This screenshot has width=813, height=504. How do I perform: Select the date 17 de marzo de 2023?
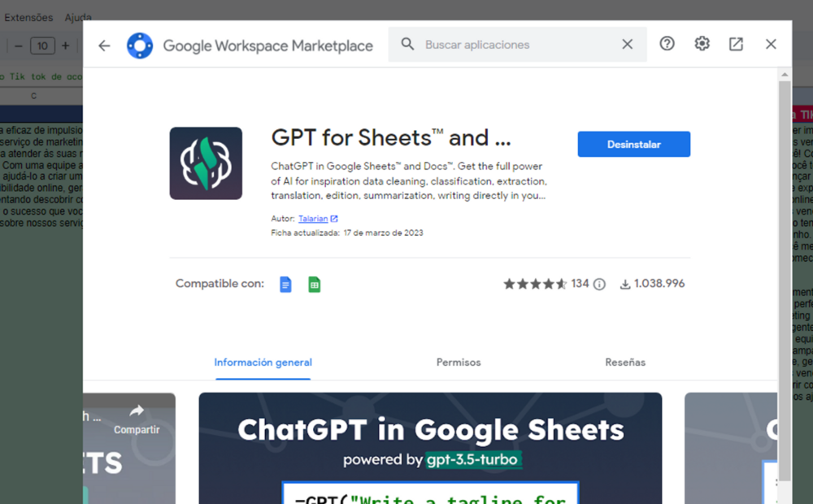click(x=383, y=232)
